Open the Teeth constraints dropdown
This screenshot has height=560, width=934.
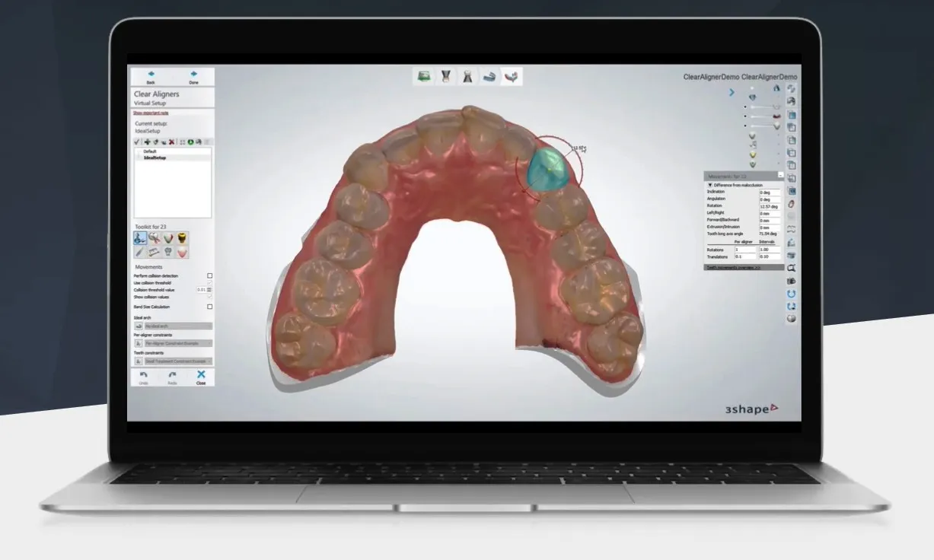point(178,361)
